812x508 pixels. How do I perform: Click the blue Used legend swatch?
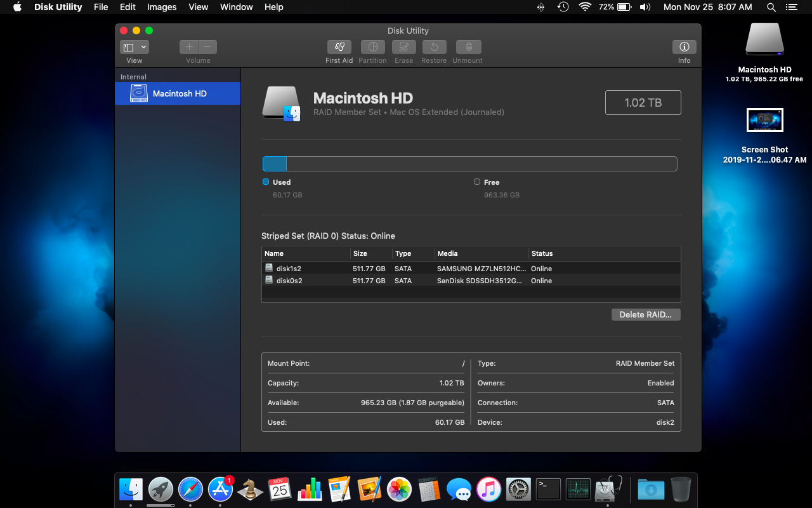tap(266, 182)
